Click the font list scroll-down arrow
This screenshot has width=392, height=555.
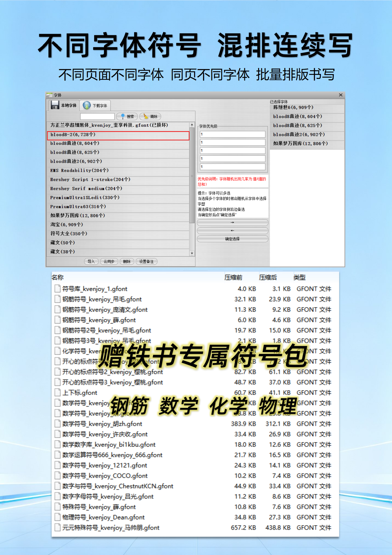click(192, 253)
